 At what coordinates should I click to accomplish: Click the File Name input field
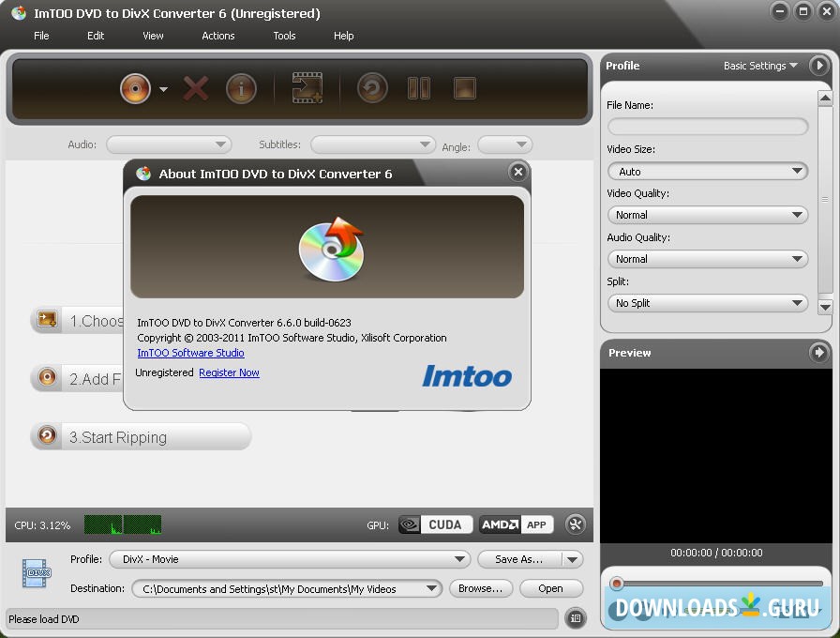click(708, 127)
